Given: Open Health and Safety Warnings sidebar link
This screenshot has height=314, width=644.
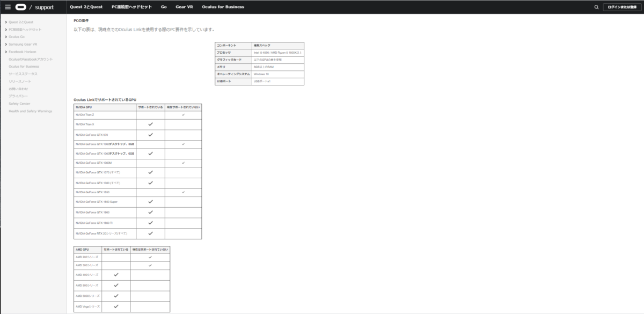Looking at the screenshot, I should [x=31, y=111].
